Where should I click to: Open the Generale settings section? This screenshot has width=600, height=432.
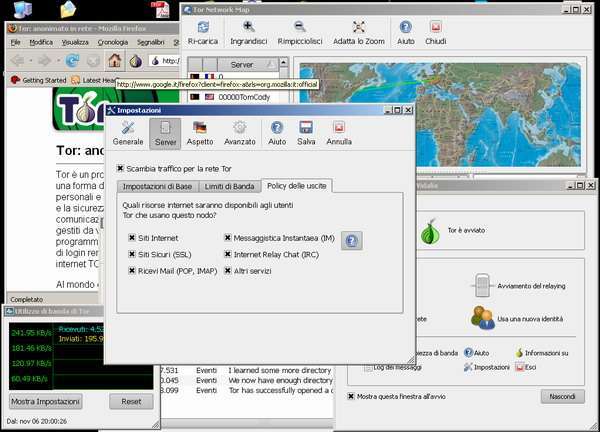coord(127,132)
